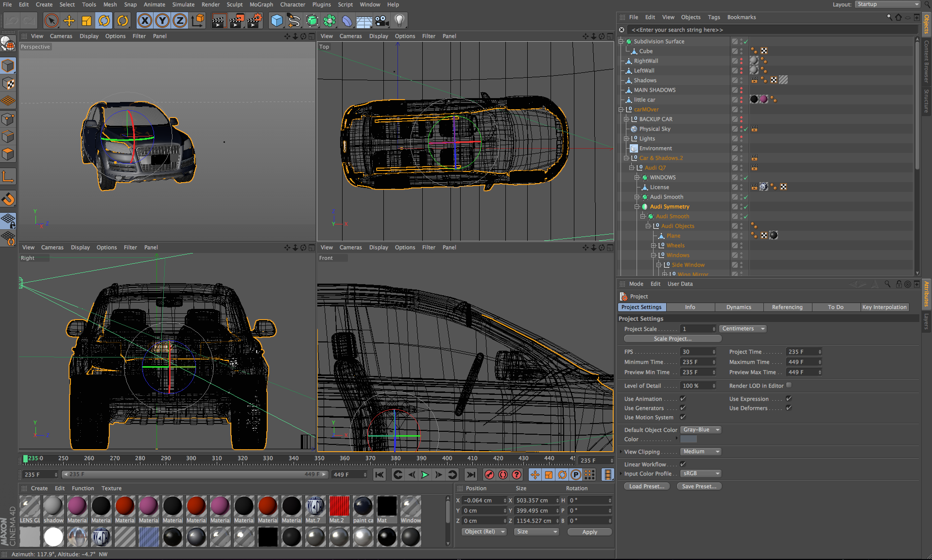
Task: Click the Scale Project... button
Action: coord(673,339)
